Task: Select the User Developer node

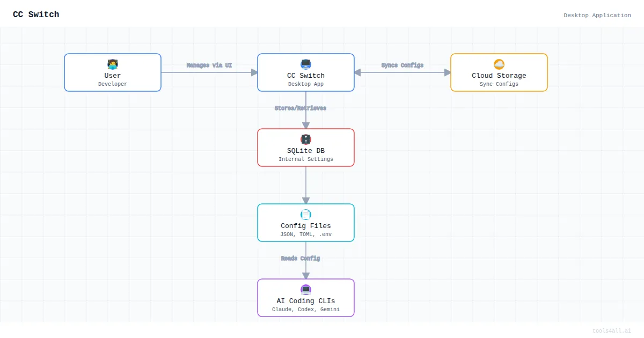Action: (x=113, y=72)
